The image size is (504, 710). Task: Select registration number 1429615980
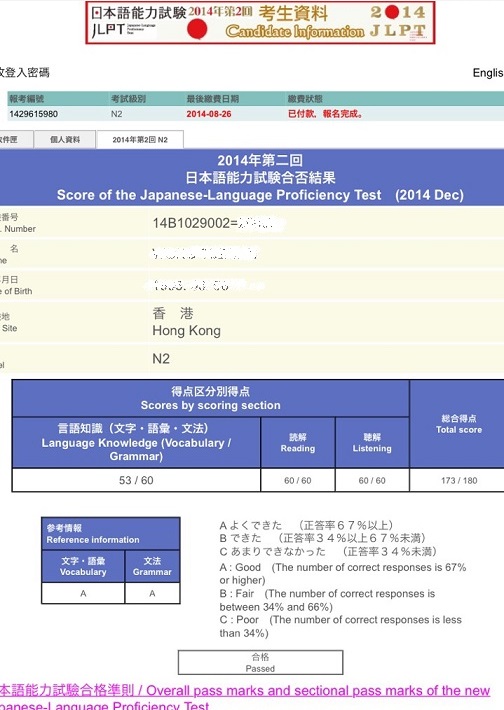34,114
